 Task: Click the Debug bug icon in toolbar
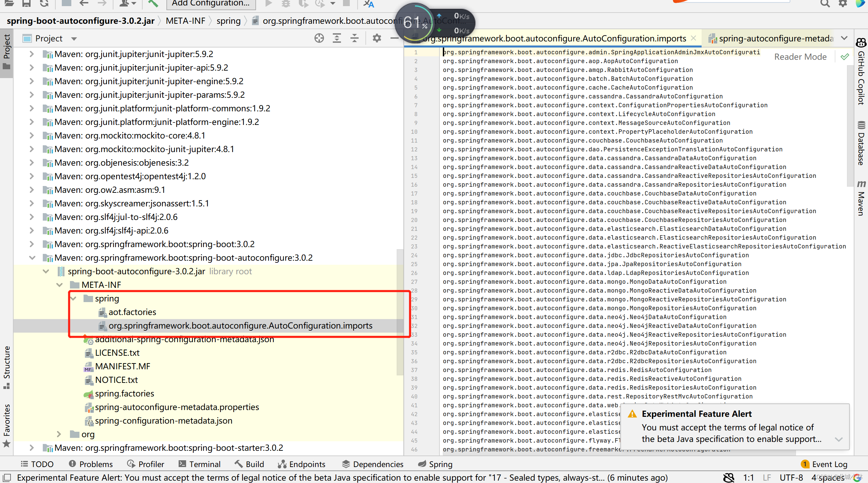(x=286, y=3)
